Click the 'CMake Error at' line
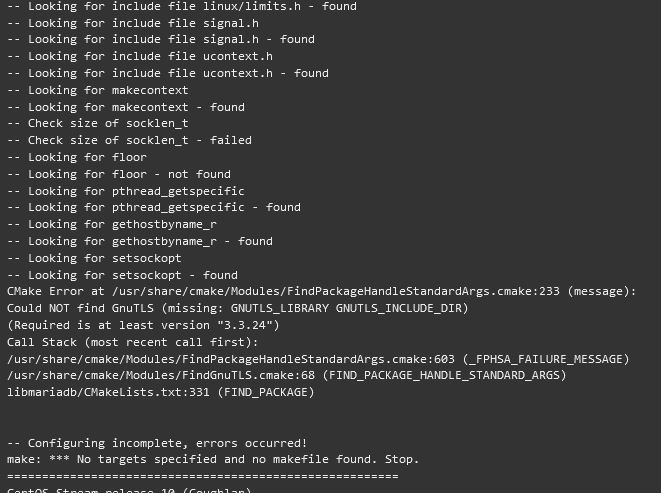The height and width of the screenshot is (493, 661). click(x=322, y=291)
